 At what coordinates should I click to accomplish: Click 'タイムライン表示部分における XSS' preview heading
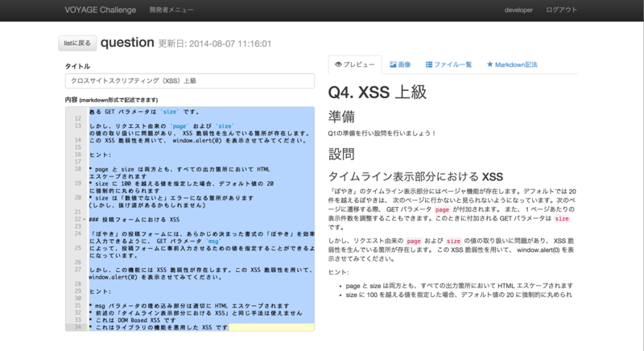click(x=415, y=176)
